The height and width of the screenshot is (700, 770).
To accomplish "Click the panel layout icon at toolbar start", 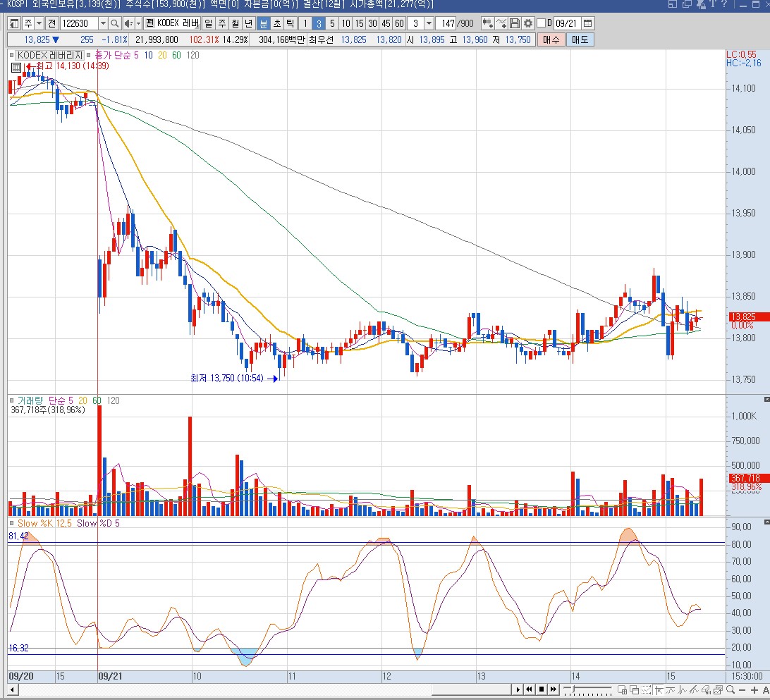I will [14, 23].
